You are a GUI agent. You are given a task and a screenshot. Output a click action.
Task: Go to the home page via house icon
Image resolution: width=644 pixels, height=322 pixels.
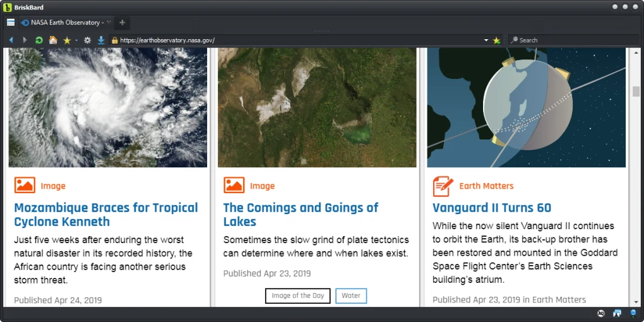coord(53,40)
